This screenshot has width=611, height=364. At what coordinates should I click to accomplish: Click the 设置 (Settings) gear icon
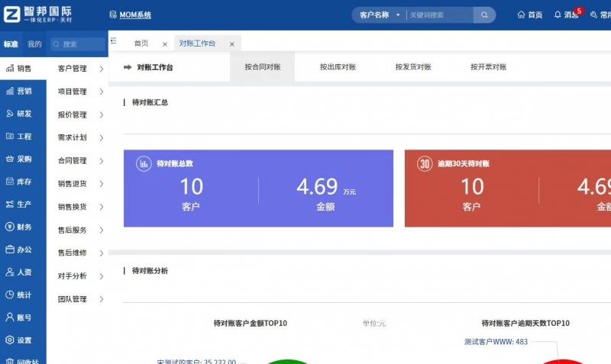point(9,340)
